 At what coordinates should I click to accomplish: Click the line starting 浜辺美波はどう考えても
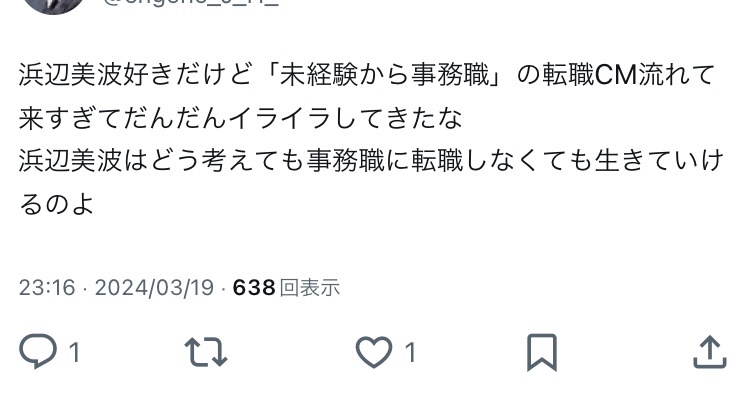click(371, 161)
